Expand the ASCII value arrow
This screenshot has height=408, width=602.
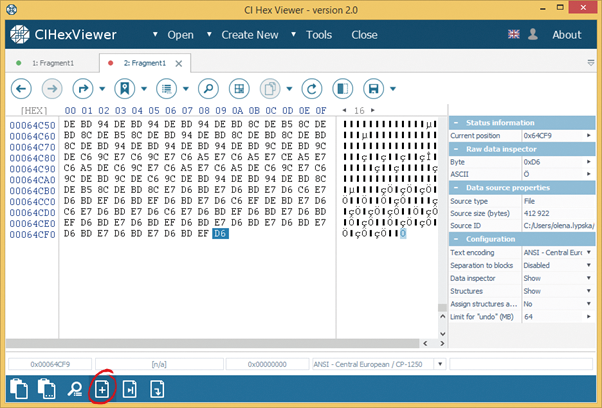pyautogui.click(x=589, y=174)
